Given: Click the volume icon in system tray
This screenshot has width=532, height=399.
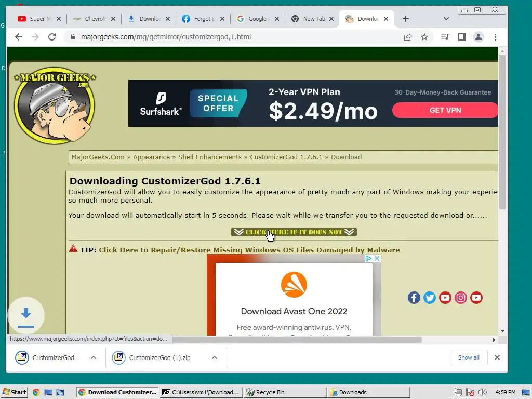Looking at the screenshot, I should pyautogui.click(x=483, y=392).
